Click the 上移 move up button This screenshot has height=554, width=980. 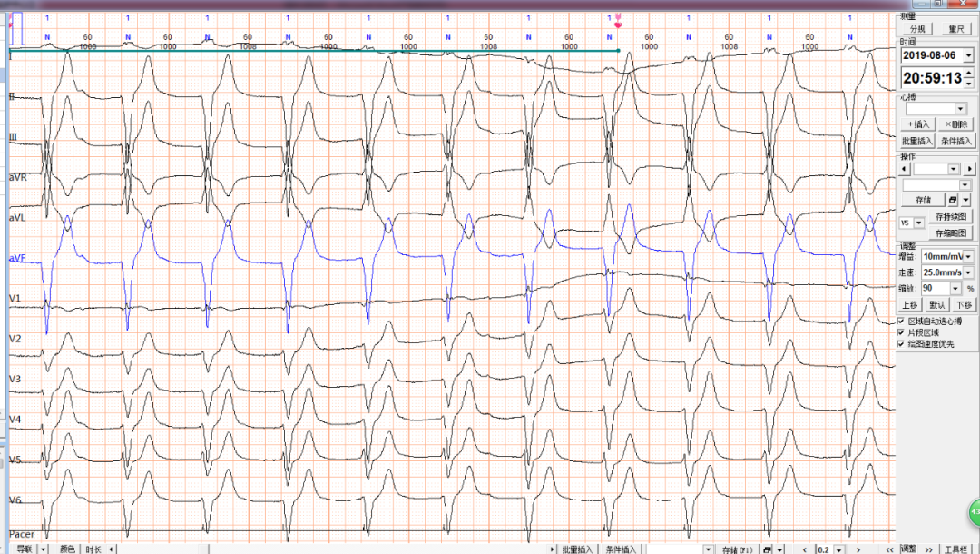[909, 305]
